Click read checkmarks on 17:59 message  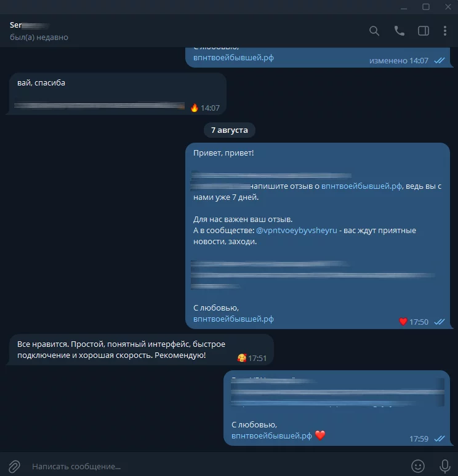pyautogui.click(x=440, y=438)
